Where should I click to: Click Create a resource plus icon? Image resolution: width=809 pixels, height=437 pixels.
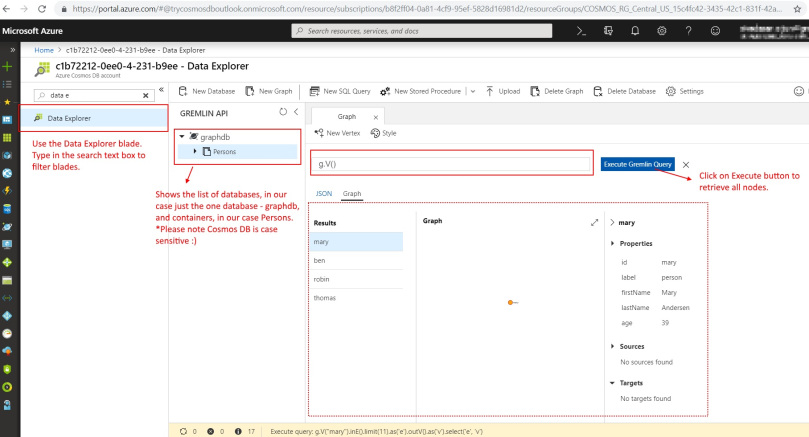tap(7, 67)
